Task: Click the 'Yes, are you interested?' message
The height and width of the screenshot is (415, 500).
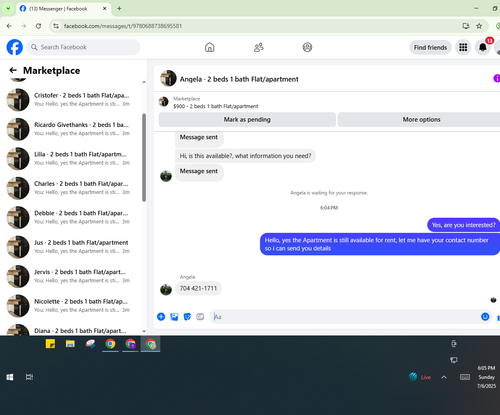Action: (463, 225)
